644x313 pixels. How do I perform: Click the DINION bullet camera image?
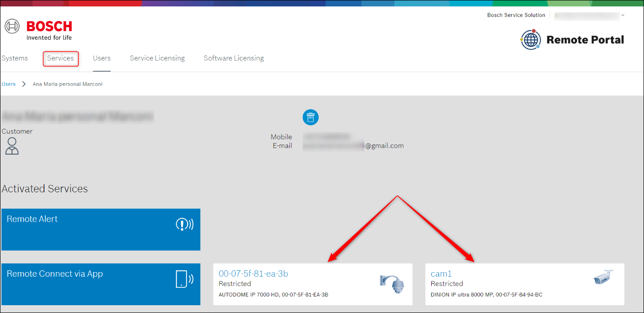pos(604,277)
